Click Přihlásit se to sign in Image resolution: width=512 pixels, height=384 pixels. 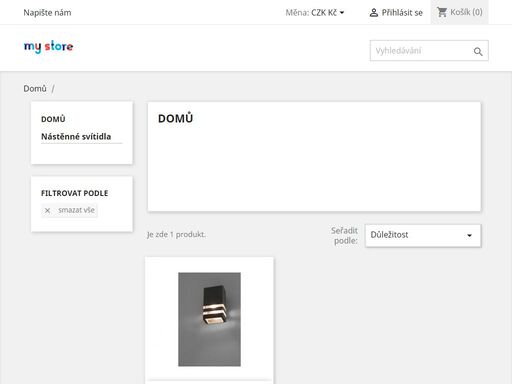click(402, 13)
